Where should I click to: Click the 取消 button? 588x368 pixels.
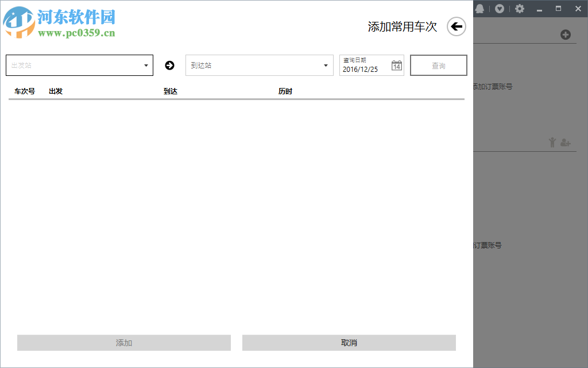[349, 342]
